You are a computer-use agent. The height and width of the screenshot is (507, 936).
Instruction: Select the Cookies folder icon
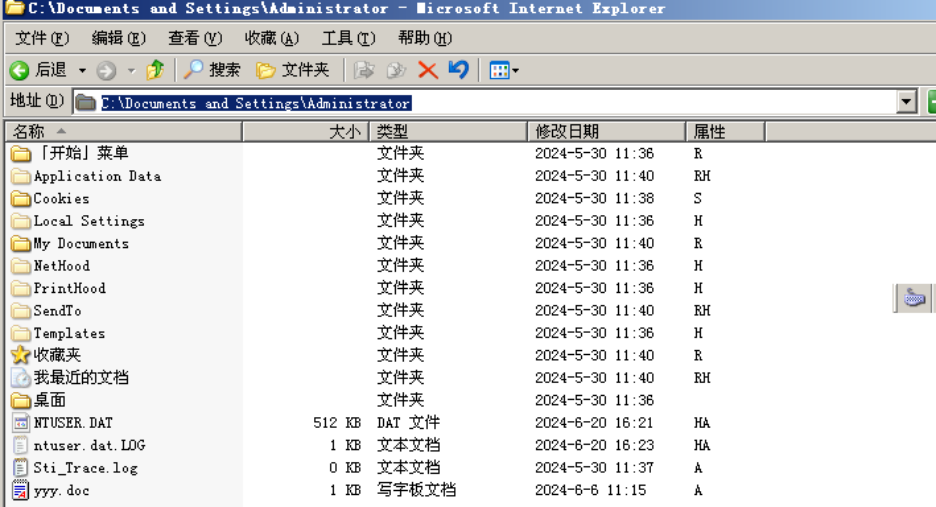click(x=21, y=198)
